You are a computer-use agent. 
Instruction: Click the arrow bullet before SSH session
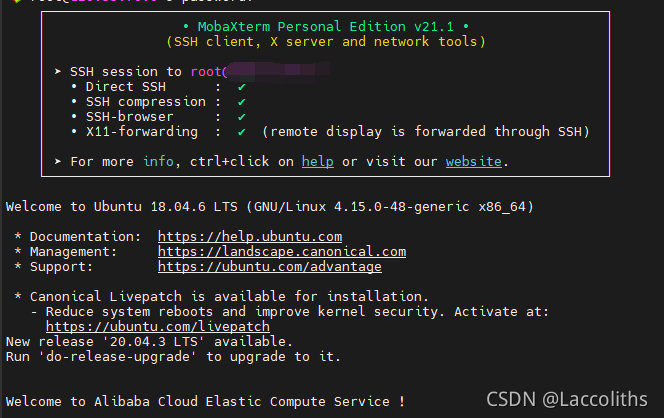pyautogui.click(x=58, y=72)
